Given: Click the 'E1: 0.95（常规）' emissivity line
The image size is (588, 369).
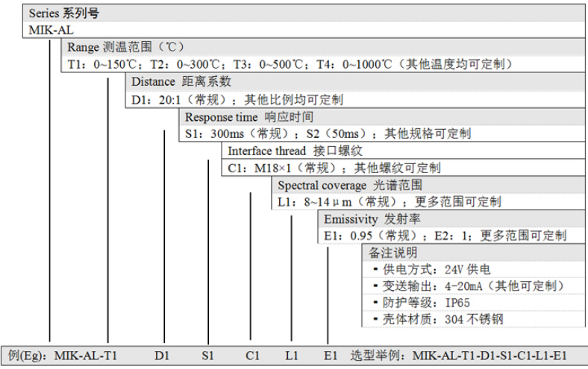Looking at the screenshot, I should [x=445, y=236].
